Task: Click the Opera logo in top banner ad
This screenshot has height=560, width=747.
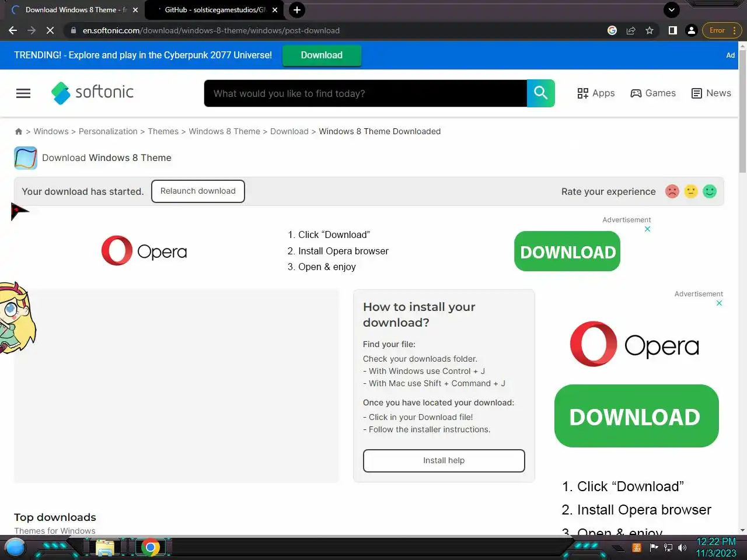Action: pos(144,251)
